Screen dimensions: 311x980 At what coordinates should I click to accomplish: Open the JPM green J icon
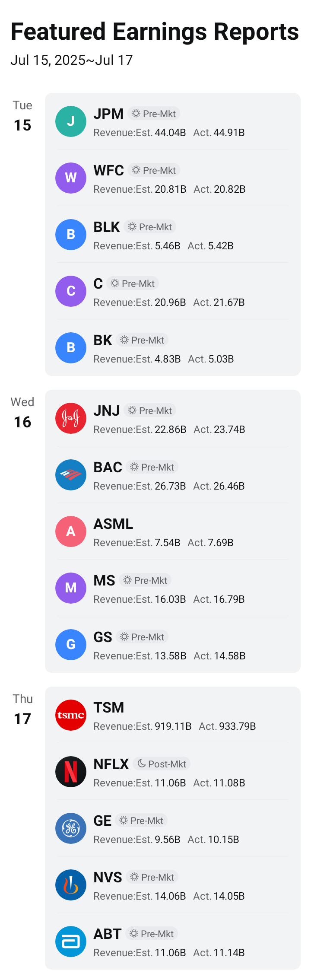click(x=71, y=121)
